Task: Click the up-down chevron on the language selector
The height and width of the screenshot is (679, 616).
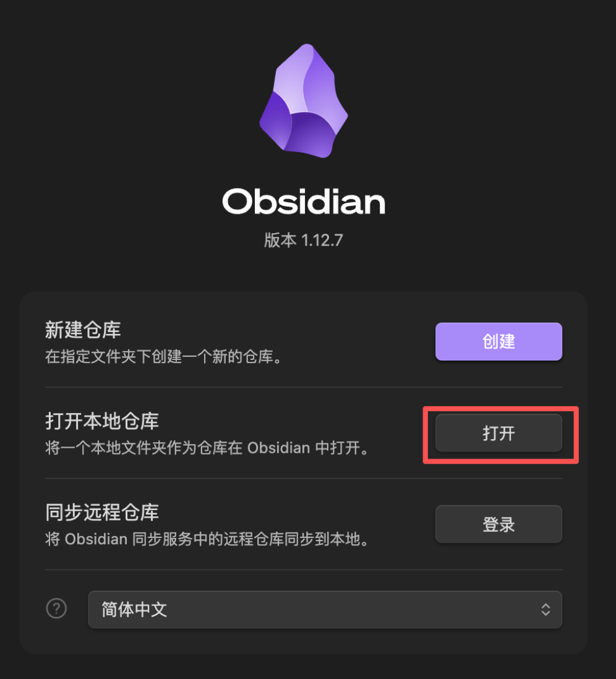Action: pos(545,609)
